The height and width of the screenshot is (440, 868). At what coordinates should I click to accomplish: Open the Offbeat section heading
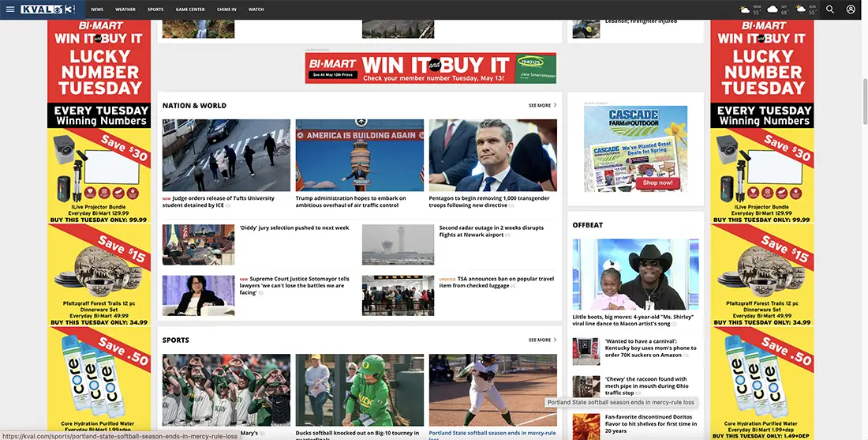coord(587,225)
